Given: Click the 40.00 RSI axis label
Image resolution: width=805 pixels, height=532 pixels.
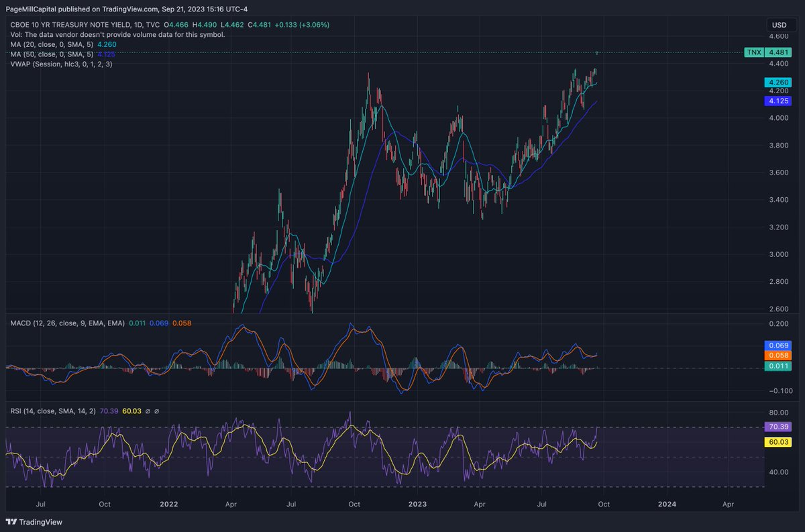Looking at the screenshot, I should pos(778,472).
